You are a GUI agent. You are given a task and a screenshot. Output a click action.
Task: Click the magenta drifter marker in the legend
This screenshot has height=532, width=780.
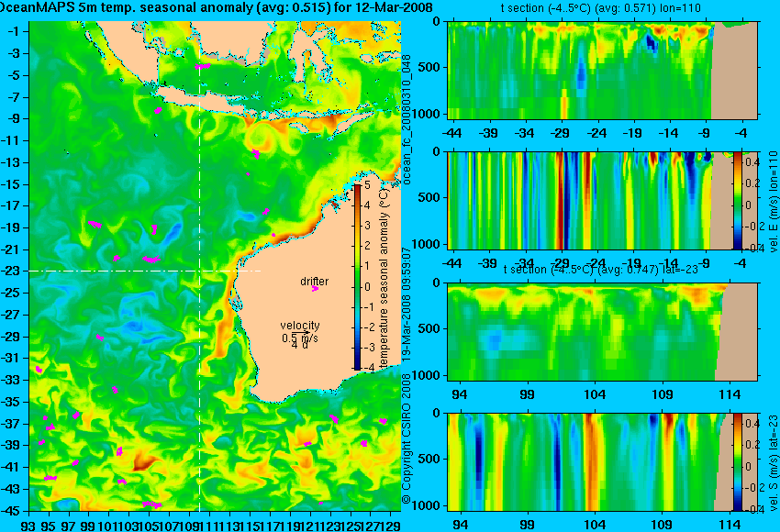pos(315,288)
